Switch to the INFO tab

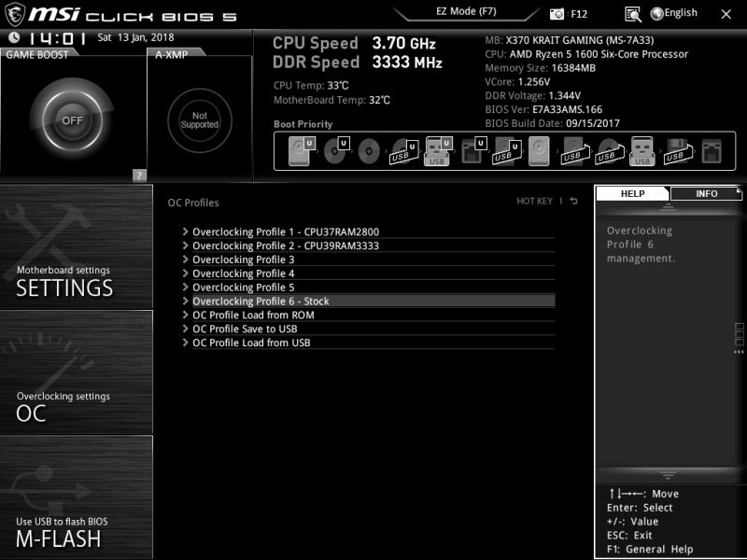706,193
